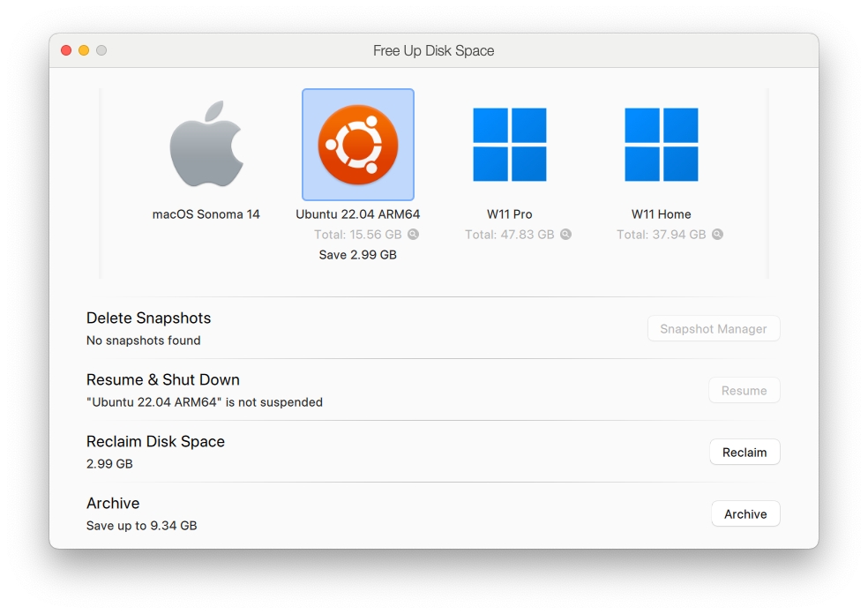Close the Free Up Disk Space window
The image size is (868, 614).
[x=66, y=50]
